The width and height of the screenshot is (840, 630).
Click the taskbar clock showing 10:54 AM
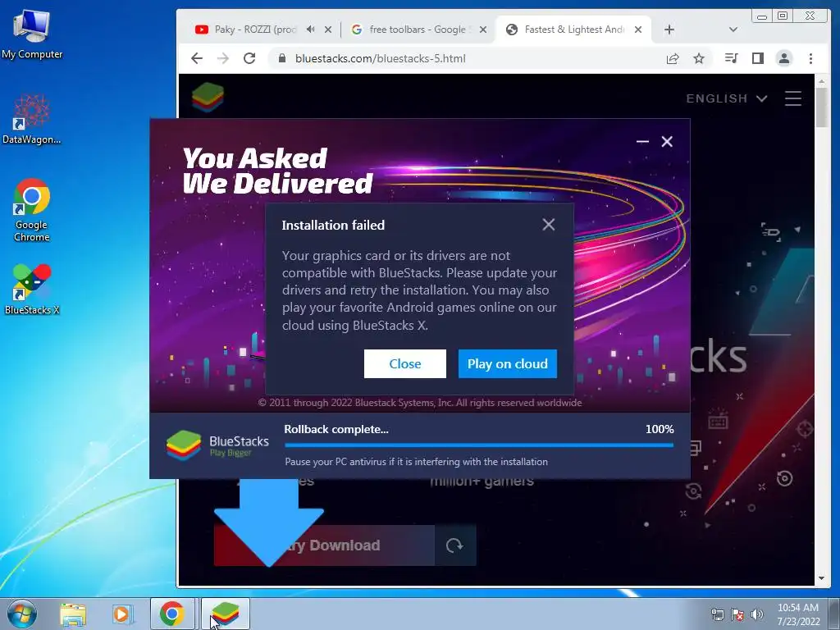[x=798, y=614]
